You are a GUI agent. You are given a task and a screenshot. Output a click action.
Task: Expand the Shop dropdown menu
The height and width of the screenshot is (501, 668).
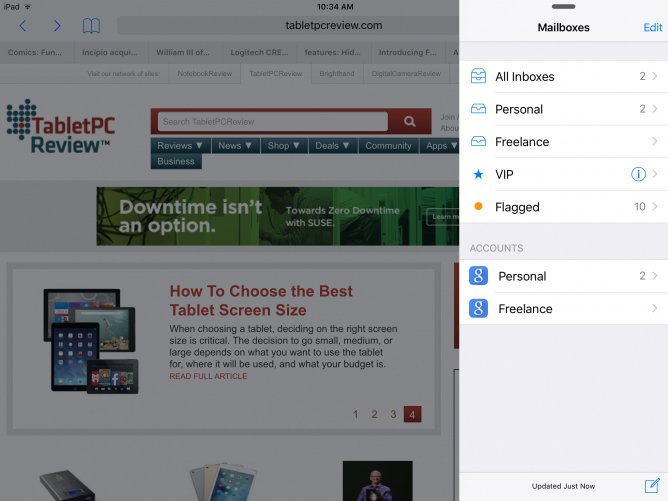[284, 146]
